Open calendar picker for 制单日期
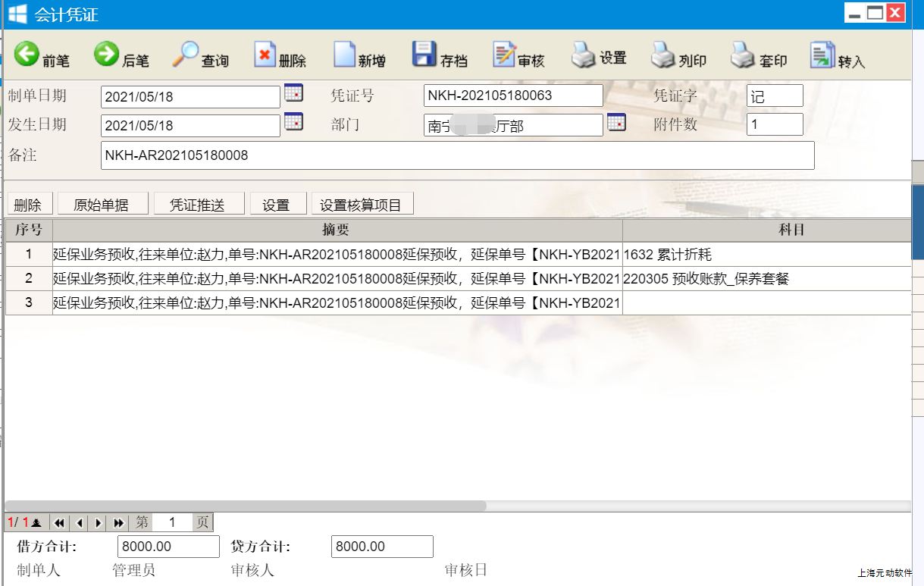This screenshot has height=586, width=924. point(293,93)
